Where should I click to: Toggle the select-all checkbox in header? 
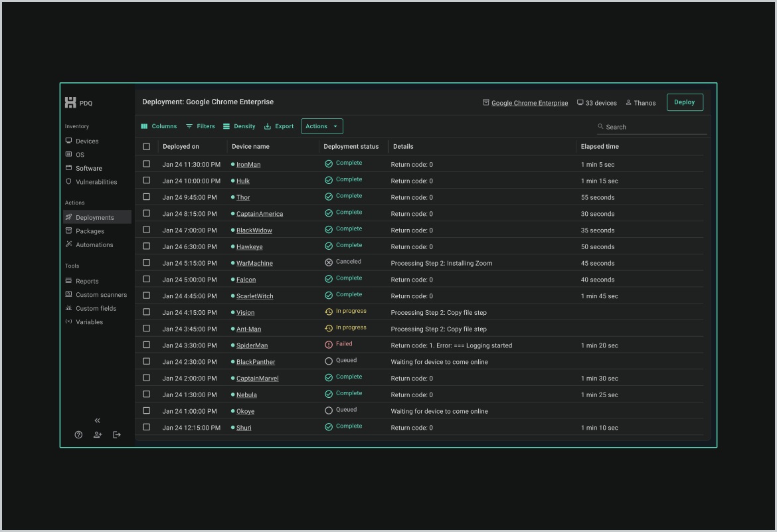(146, 147)
